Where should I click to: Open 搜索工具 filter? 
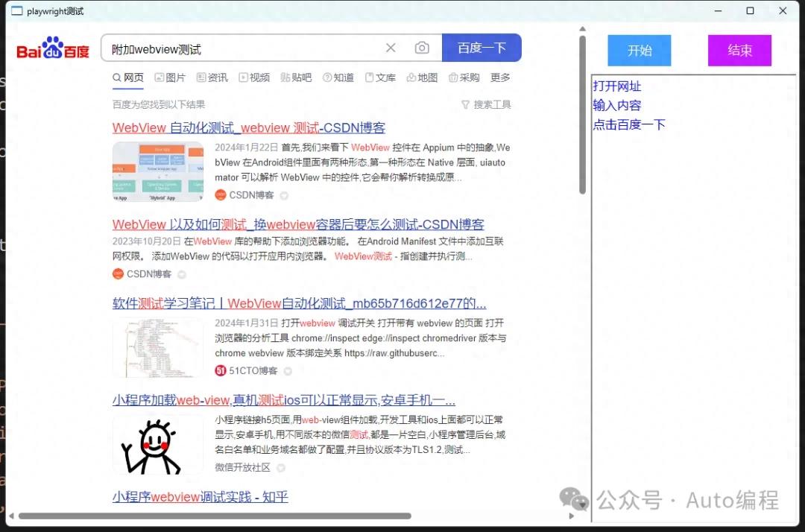click(x=486, y=104)
